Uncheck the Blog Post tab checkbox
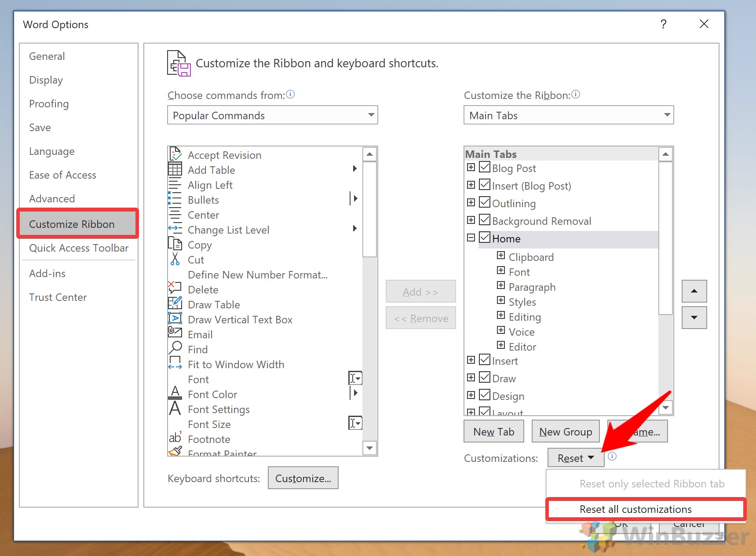The width and height of the screenshot is (756, 556). [484, 167]
